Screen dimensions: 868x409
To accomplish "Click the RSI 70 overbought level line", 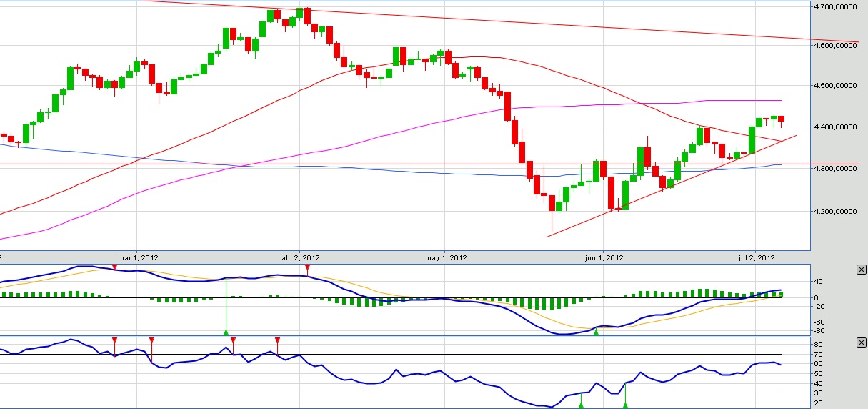I will (429, 355).
